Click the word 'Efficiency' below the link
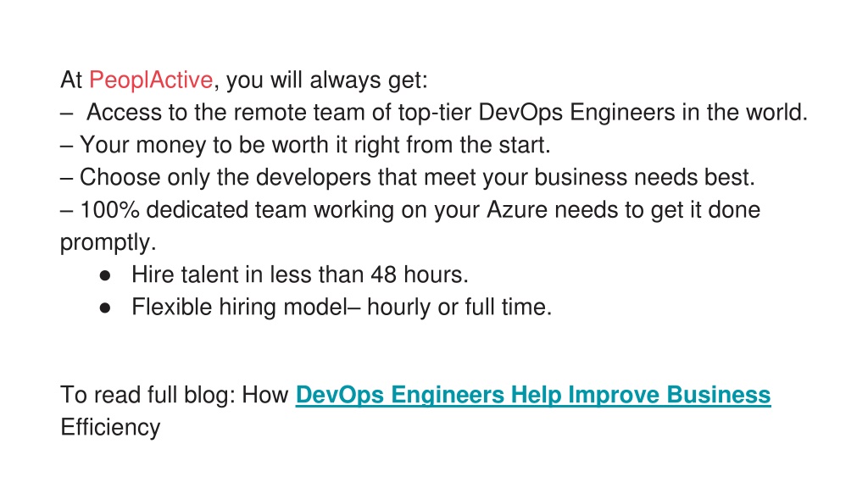 tap(110, 428)
